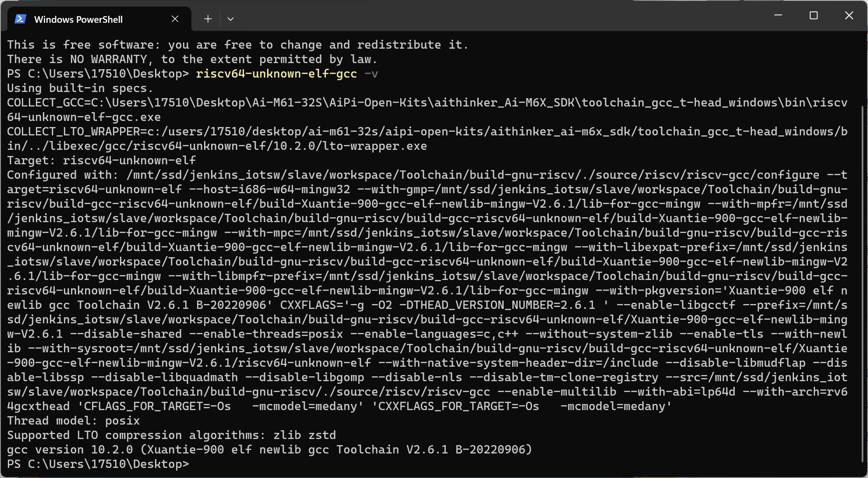Image resolution: width=868 pixels, height=478 pixels.
Task: Click the Target: riscv64-unknown-elf line
Action: pos(101,160)
